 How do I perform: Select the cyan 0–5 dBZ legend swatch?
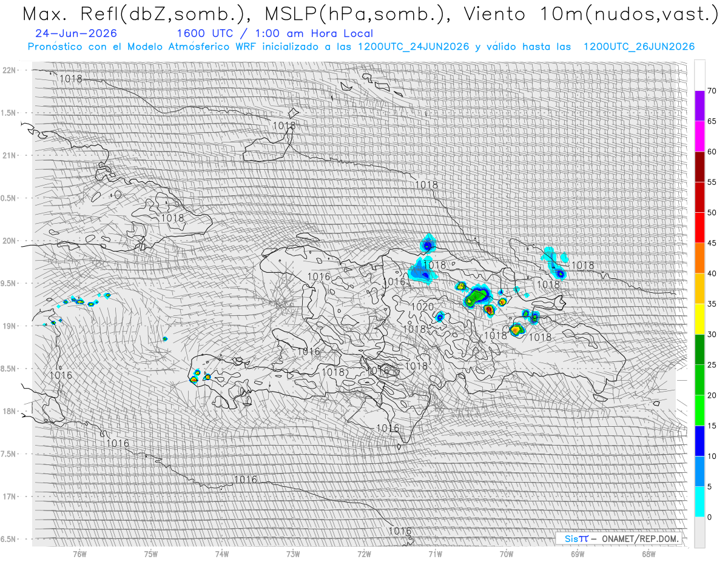point(699,502)
